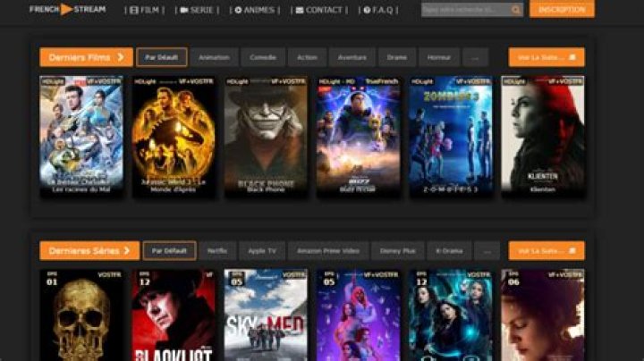Switch to the Horreur films tab
Screen dimensions: 644x361
[438, 57]
